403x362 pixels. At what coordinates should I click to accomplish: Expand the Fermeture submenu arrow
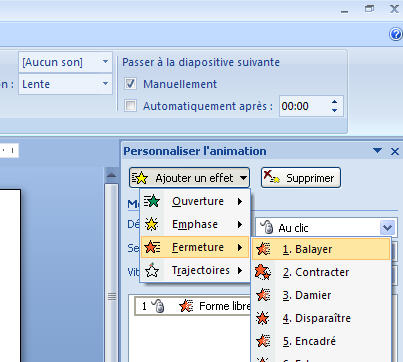pyautogui.click(x=240, y=247)
